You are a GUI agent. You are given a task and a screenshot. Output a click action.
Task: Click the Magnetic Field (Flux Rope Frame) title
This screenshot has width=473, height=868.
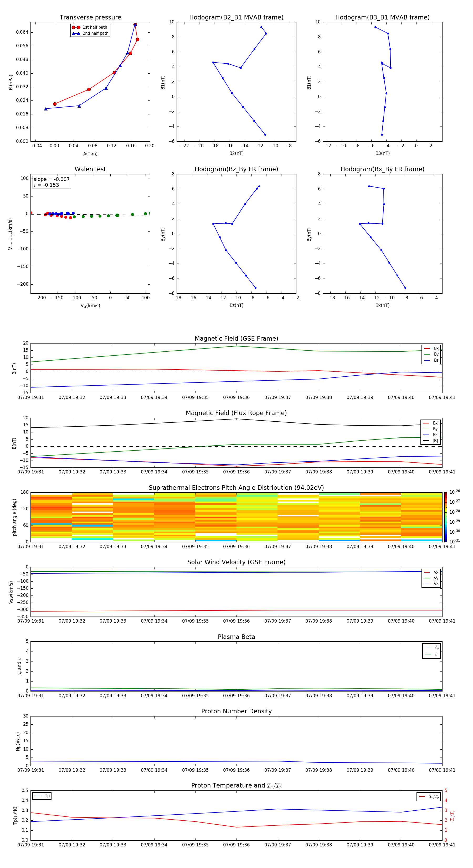pyautogui.click(x=236, y=413)
